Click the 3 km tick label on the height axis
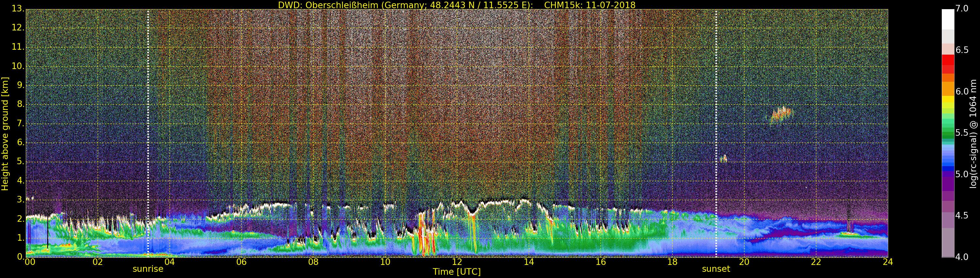Image resolution: width=980 pixels, height=278 pixels. point(21,200)
